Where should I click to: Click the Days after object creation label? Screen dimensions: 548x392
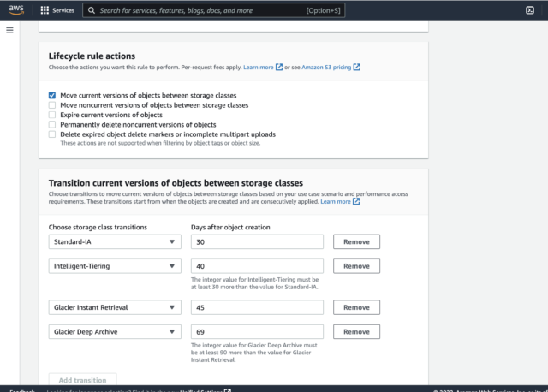click(x=230, y=227)
